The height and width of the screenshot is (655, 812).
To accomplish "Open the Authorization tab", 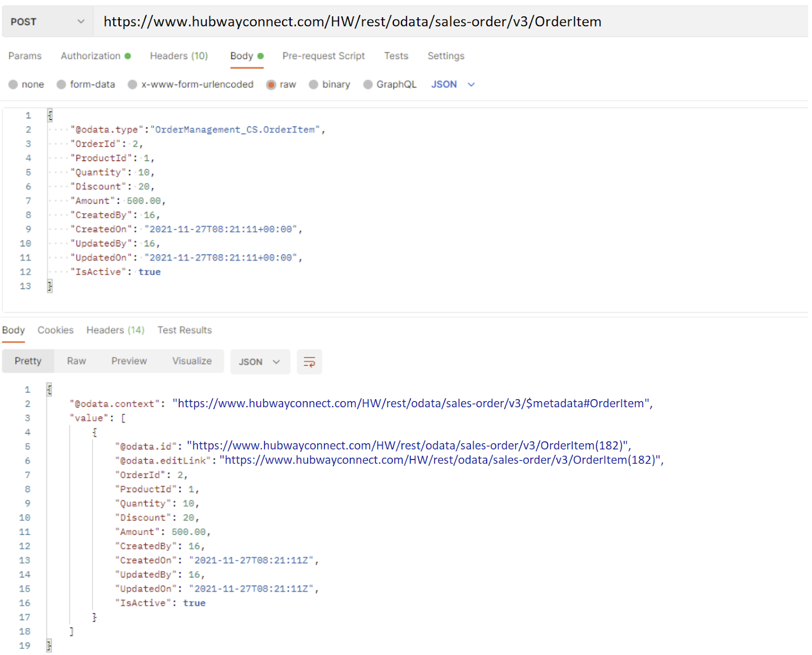I will tap(91, 56).
